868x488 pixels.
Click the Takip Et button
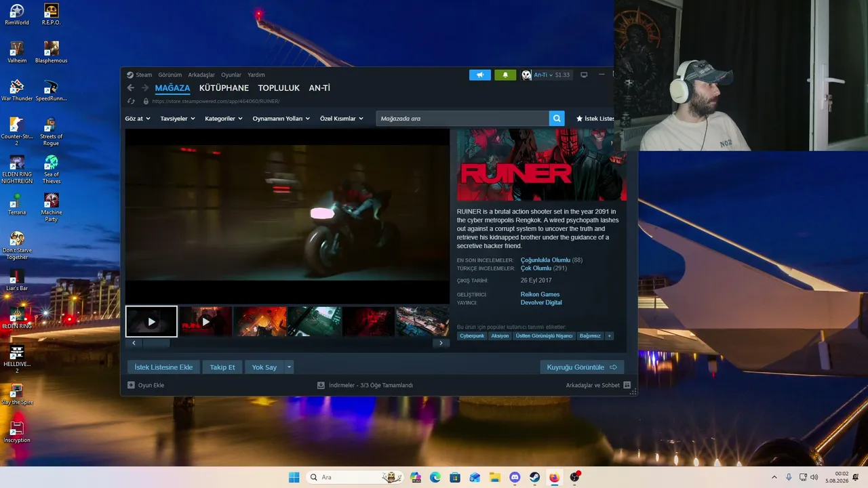[222, 367]
